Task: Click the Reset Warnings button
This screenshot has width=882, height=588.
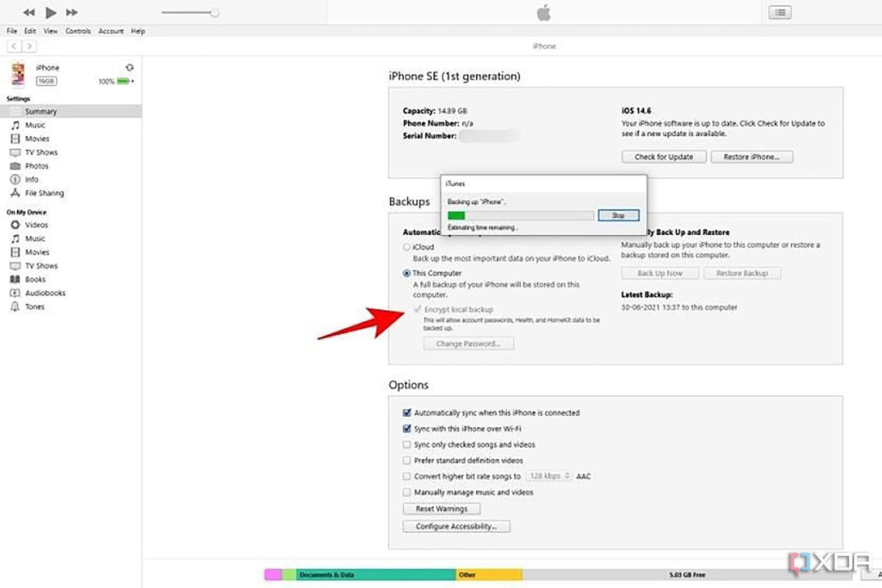Action: click(441, 509)
